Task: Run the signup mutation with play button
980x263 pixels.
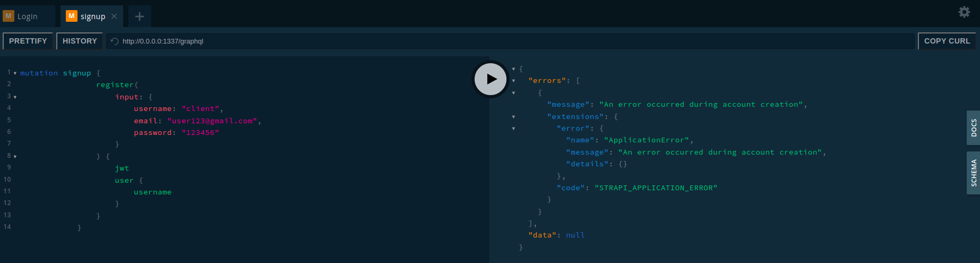Action: coord(491,79)
